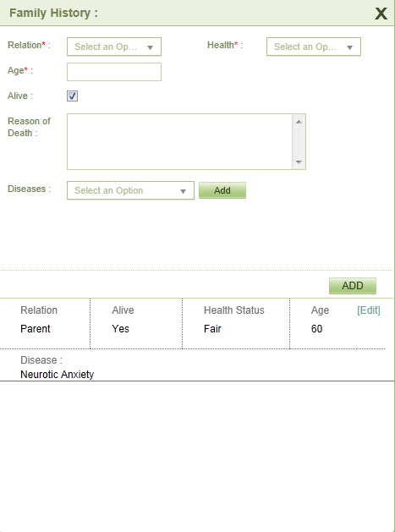Click the large ADD button

pyautogui.click(x=353, y=286)
